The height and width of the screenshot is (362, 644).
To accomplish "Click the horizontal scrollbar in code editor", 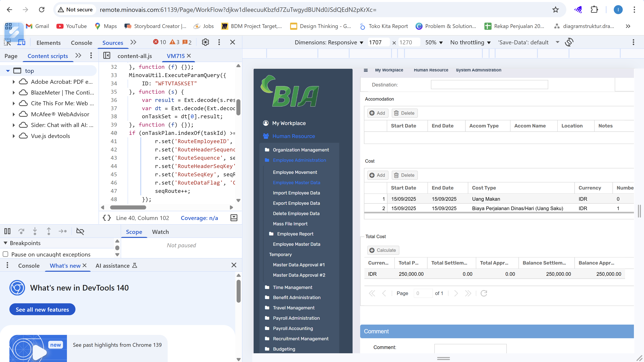I will [128, 207].
